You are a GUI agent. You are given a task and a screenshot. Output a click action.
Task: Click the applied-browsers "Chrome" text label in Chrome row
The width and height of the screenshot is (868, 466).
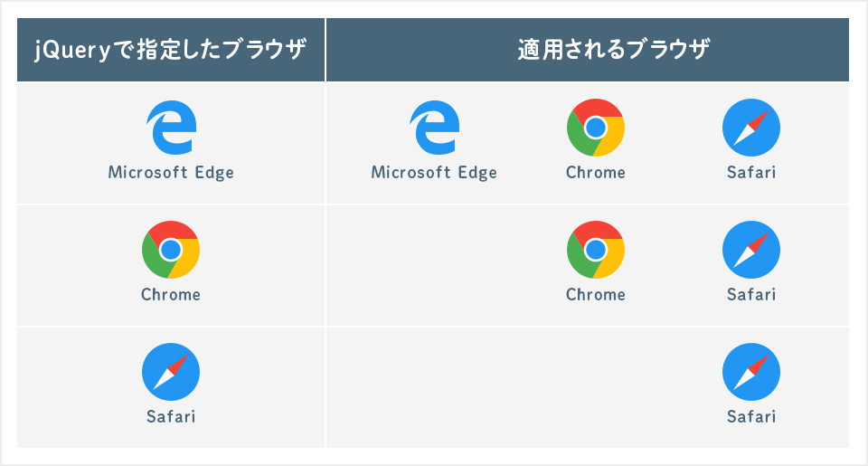[595, 294]
